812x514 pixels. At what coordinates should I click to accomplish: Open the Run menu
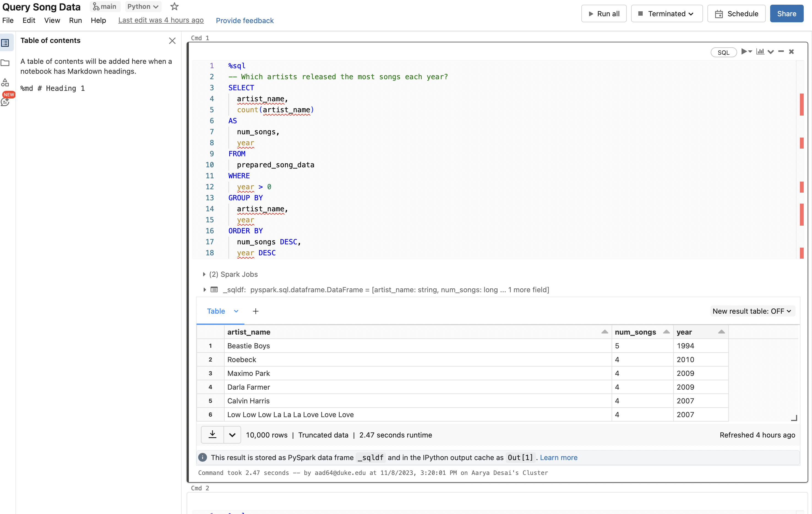[75, 21]
